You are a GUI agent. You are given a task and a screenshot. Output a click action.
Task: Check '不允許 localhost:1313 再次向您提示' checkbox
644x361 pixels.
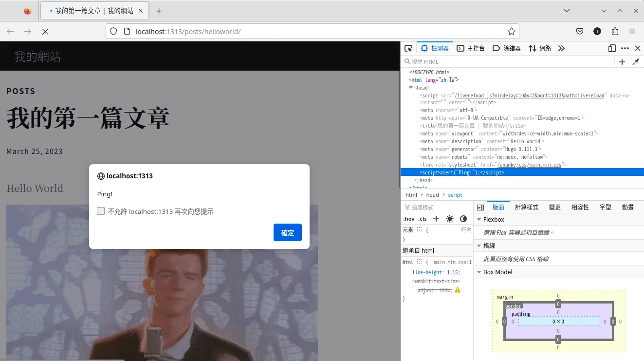pyautogui.click(x=101, y=211)
